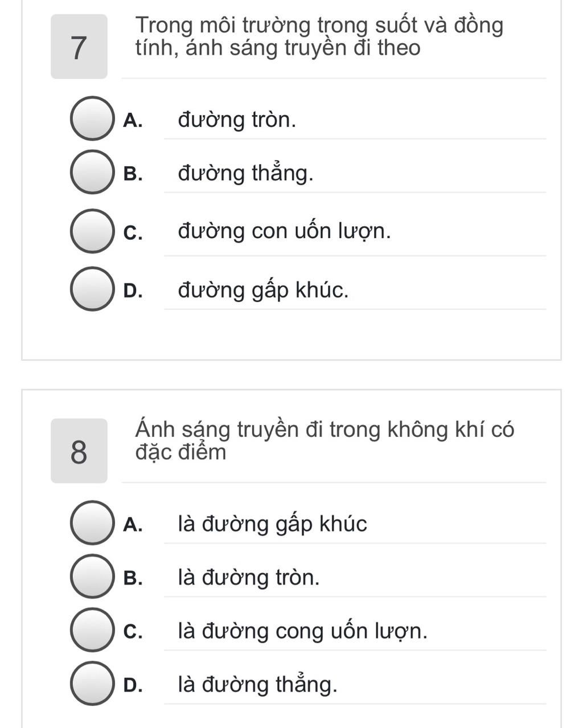Click question 7 prompt about môi trường trong suốt
This screenshot has width=583, height=728.
coord(319,37)
